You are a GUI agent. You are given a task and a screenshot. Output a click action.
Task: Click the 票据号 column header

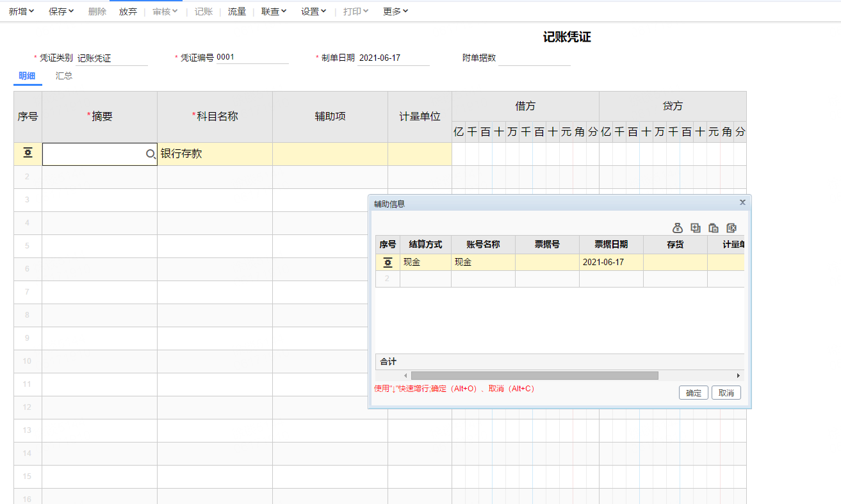tap(547, 245)
